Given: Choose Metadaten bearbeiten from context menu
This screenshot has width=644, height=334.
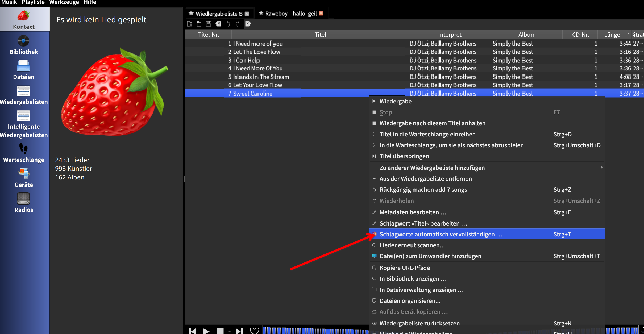Looking at the screenshot, I should pos(413,212).
